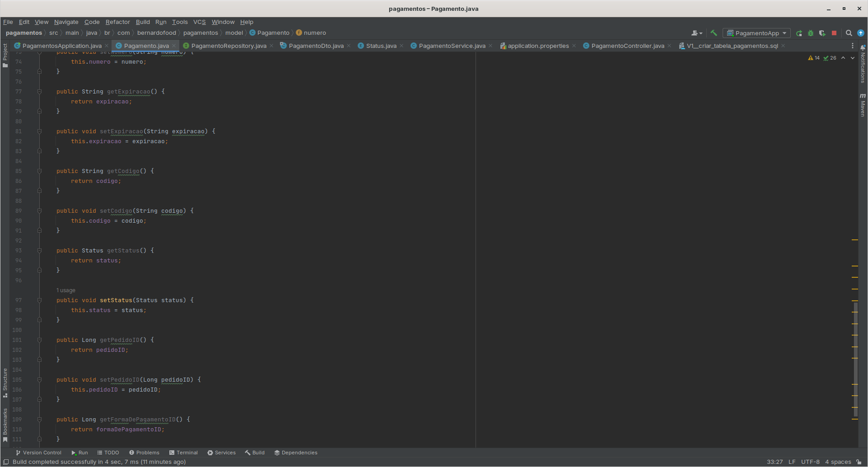Open the PagamentoApp run configuration dropdown
This screenshot has height=467, width=868.
click(x=757, y=33)
